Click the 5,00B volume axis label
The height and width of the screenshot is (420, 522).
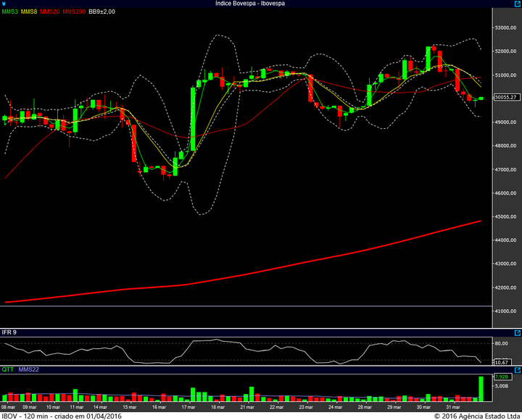[502, 386]
